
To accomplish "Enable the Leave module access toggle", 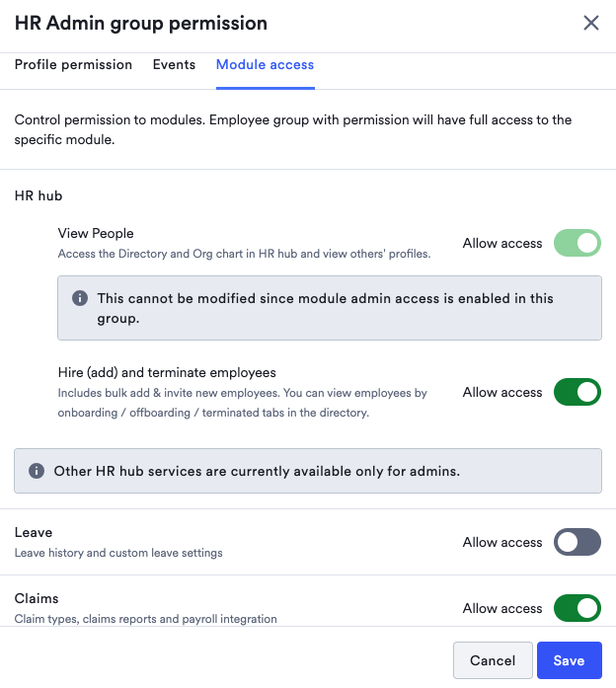I will pos(577,542).
